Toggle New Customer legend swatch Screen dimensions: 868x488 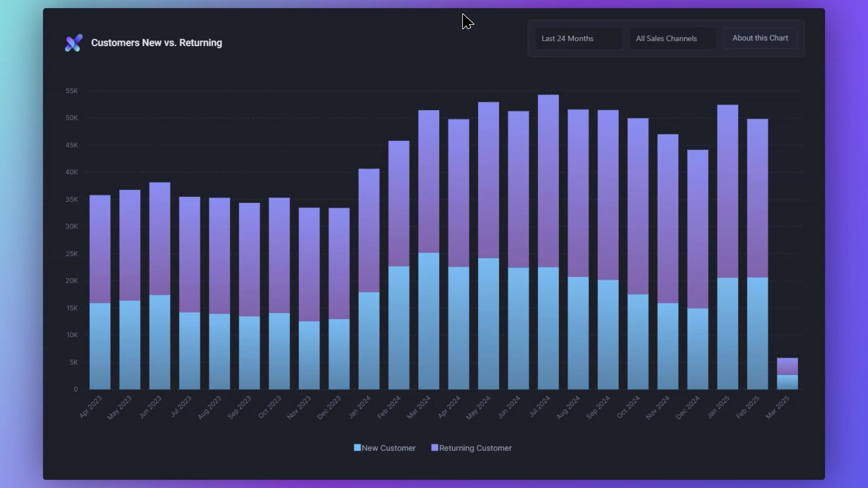tap(357, 448)
